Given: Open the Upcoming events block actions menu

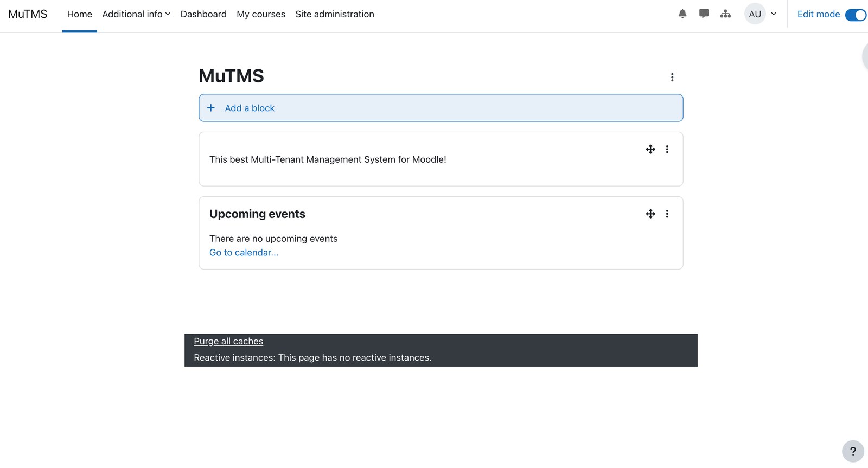Looking at the screenshot, I should point(667,214).
